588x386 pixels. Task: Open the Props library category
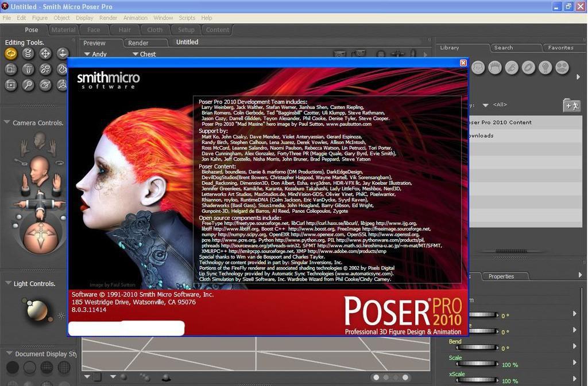pyautogui.click(x=528, y=68)
